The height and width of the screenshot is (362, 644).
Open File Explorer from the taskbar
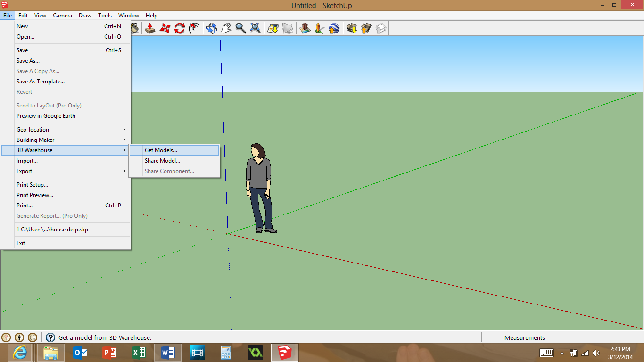pyautogui.click(x=51, y=353)
